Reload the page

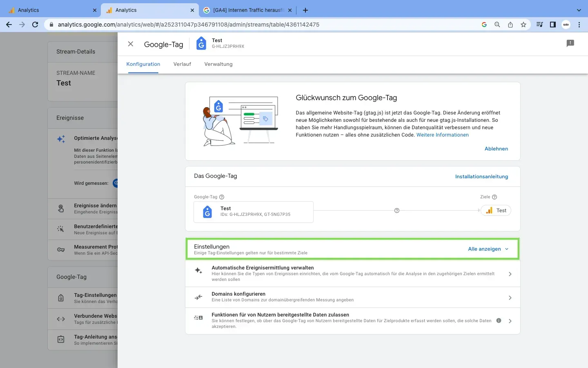(35, 25)
